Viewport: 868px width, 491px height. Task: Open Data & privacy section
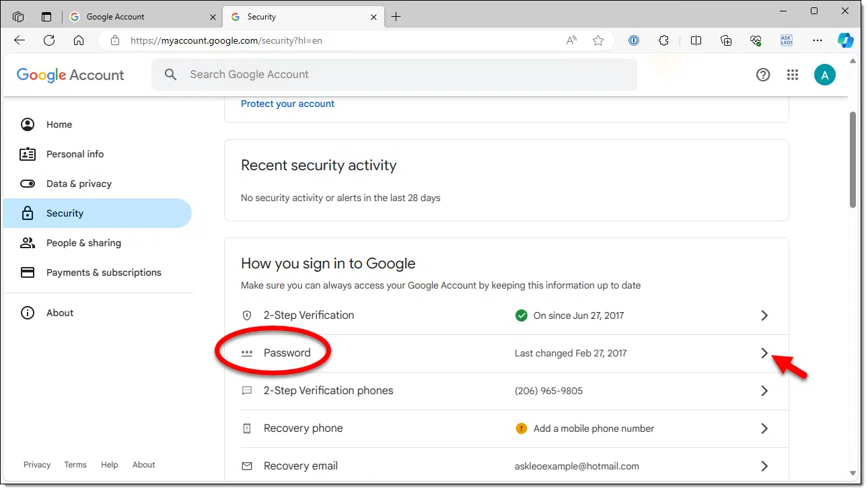tap(98, 184)
